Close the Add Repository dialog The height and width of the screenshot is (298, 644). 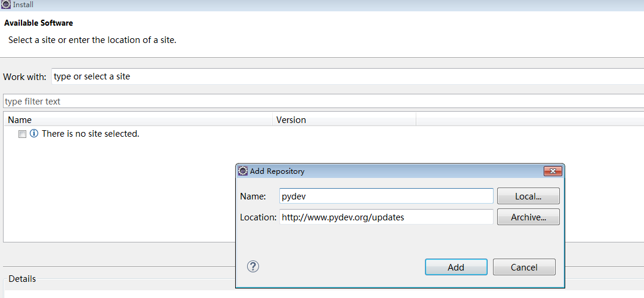tap(553, 171)
